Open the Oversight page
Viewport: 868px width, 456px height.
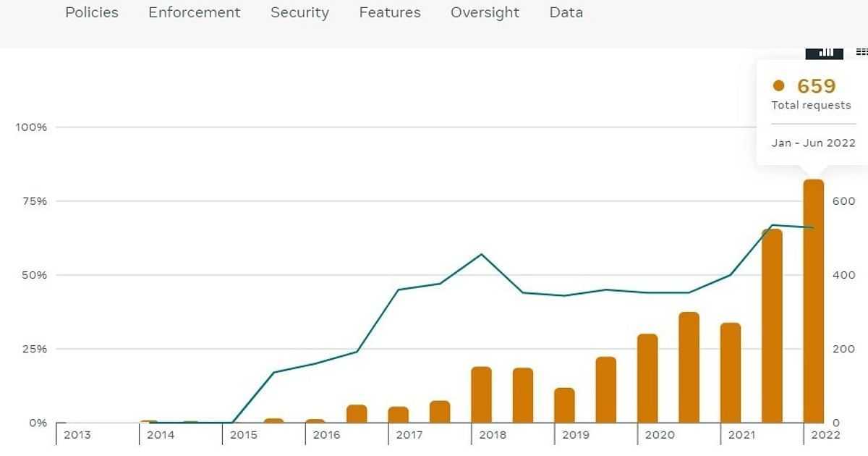coord(485,12)
